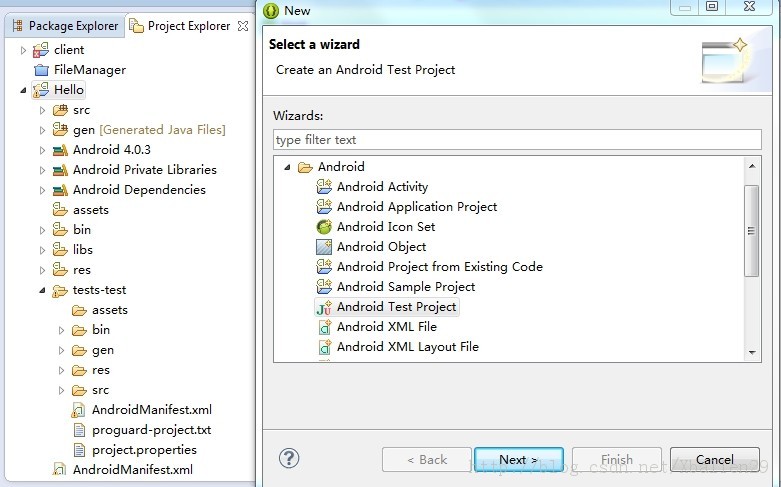Click the wizard list scrollbar down arrow

(752, 353)
